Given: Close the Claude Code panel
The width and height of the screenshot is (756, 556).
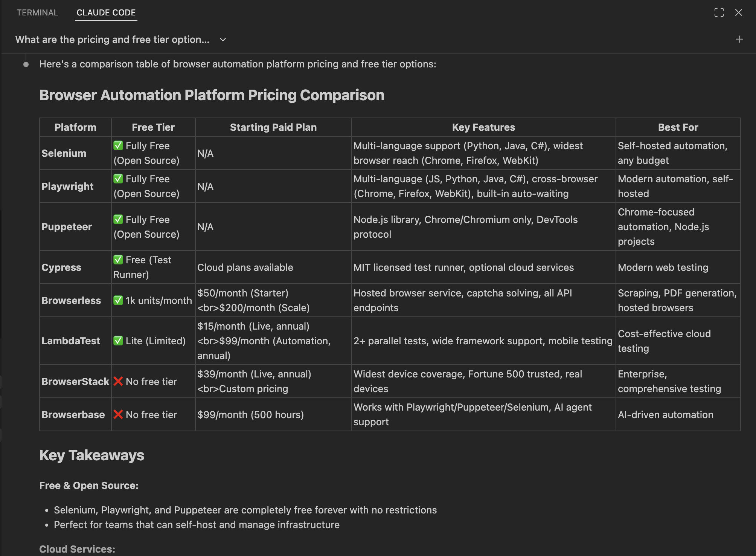Looking at the screenshot, I should 739,12.
